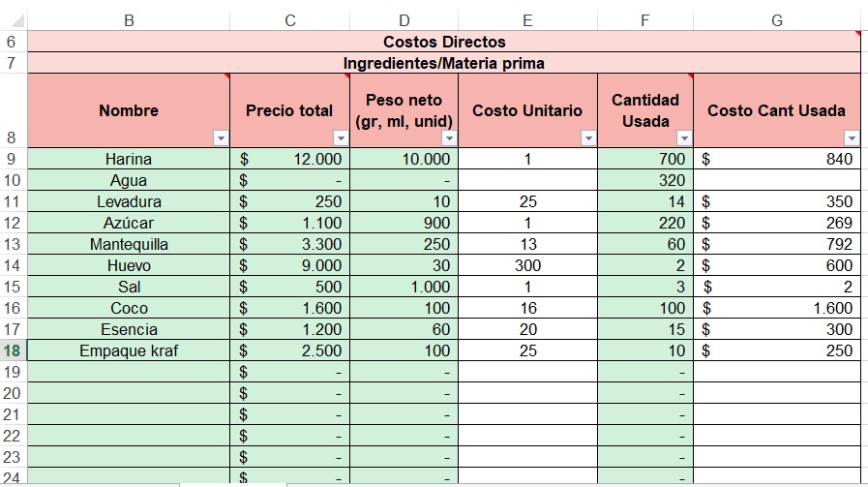Select row 9 header

(13, 159)
